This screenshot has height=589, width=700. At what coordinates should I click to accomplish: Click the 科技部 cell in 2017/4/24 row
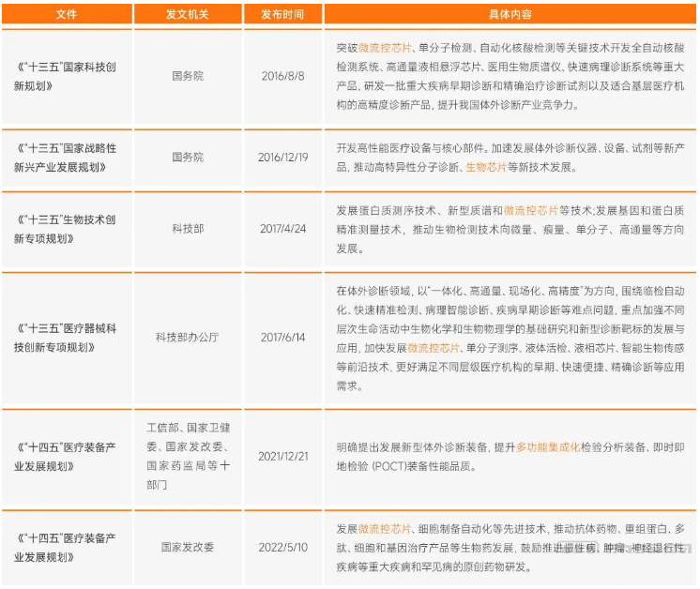188,228
